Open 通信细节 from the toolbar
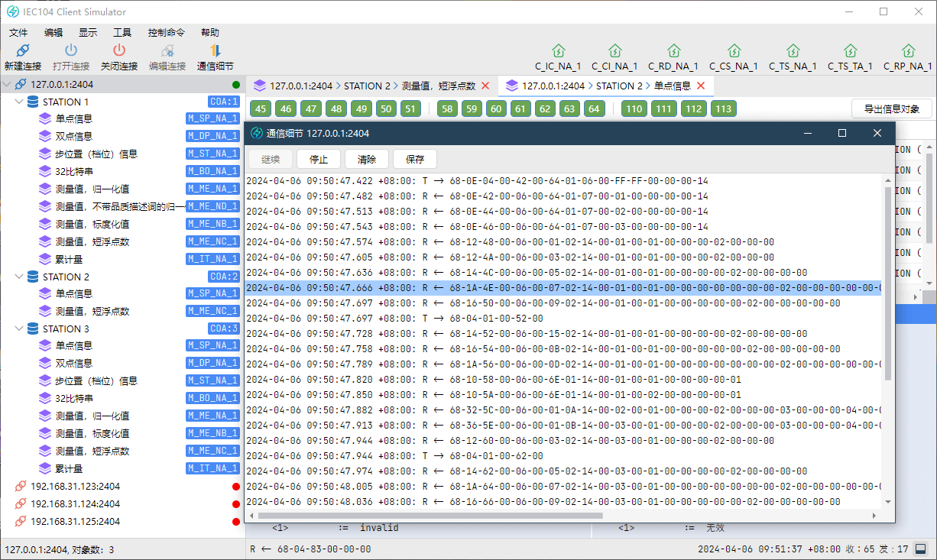Image resolution: width=937 pixels, height=560 pixels. [x=216, y=57]
